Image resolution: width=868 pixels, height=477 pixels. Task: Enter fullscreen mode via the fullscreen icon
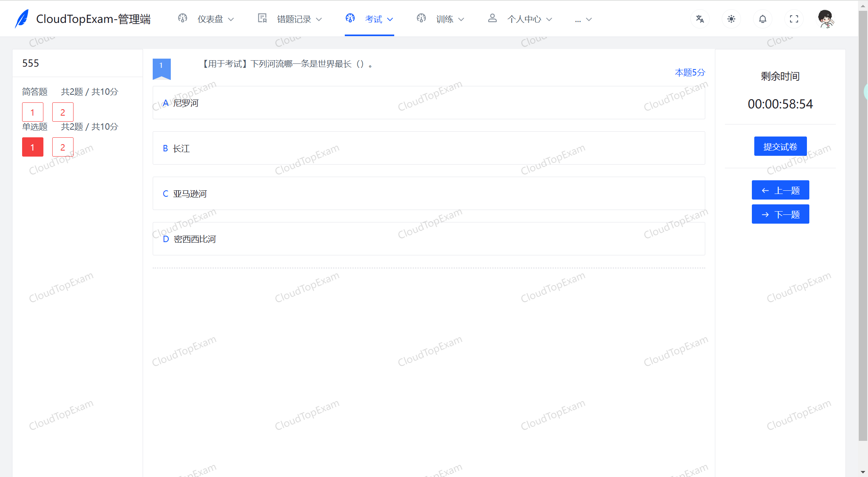coord(794,19)
